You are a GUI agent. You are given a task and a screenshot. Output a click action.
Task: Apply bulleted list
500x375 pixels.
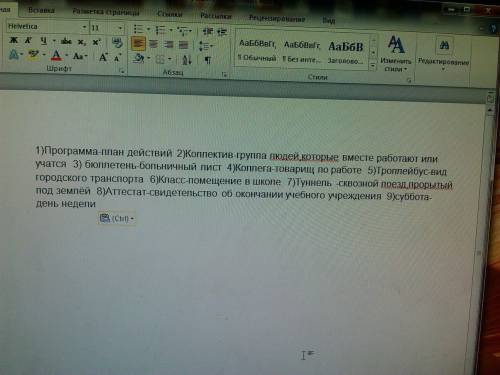(138, 29)
